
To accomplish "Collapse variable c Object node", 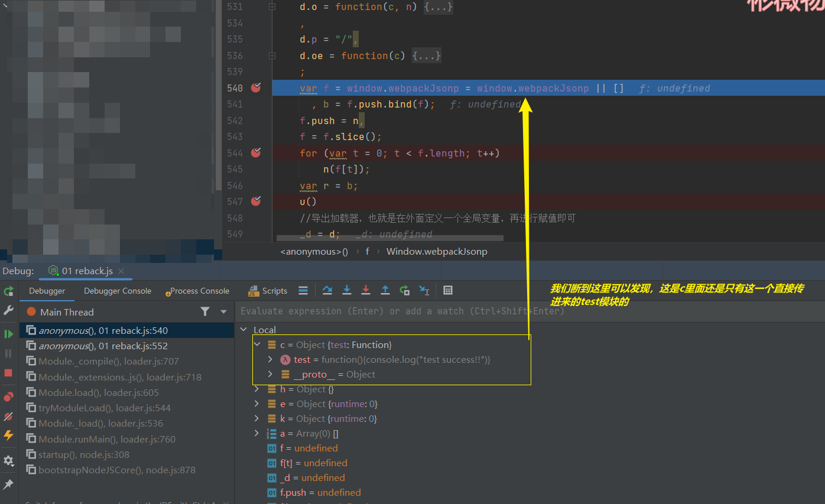I will coord(256,344).
